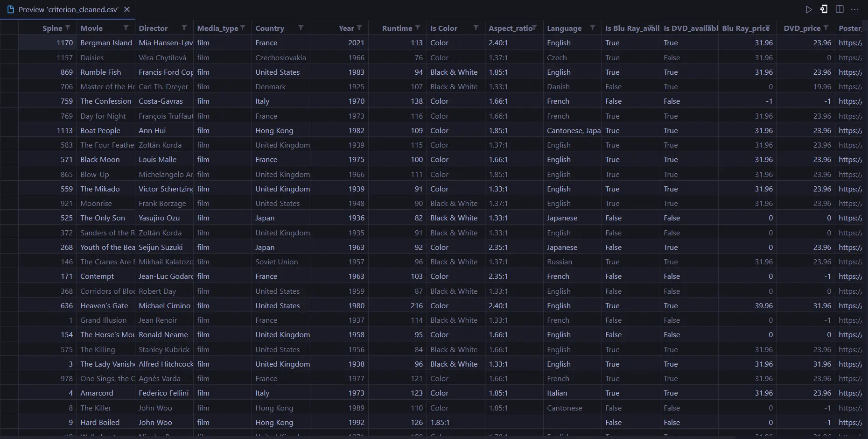The image size is (868, 439).
Task: Select the 'Alfred Hitchcock' director cell
Action: click(x=164, y=364)
